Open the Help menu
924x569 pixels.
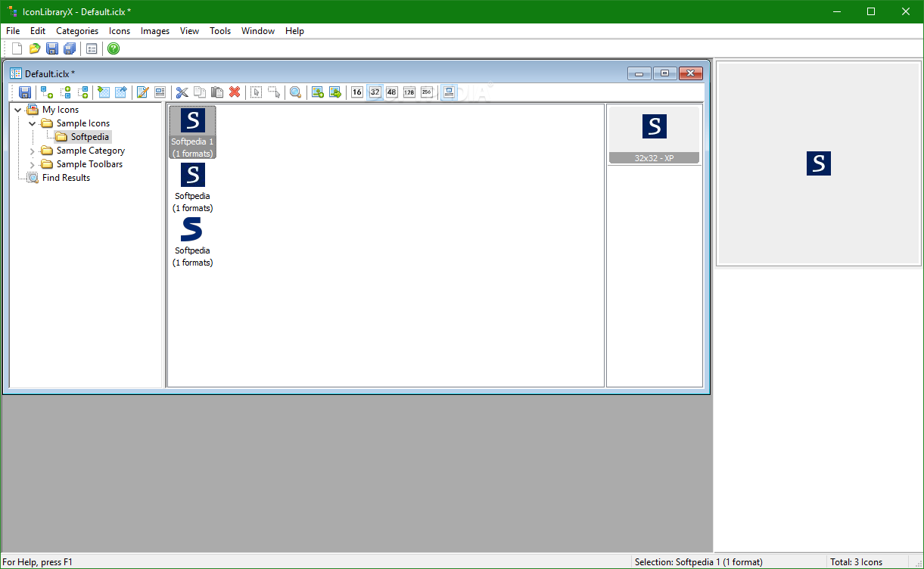pos(295,31)
